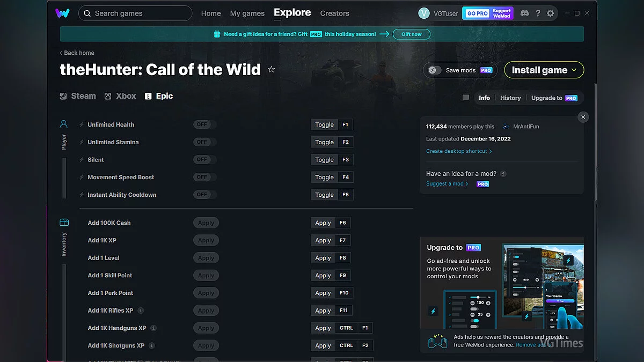Viewport: 644px width, 362px height.
Task: Click the Xbox platform icon
Action: point(108,96)
